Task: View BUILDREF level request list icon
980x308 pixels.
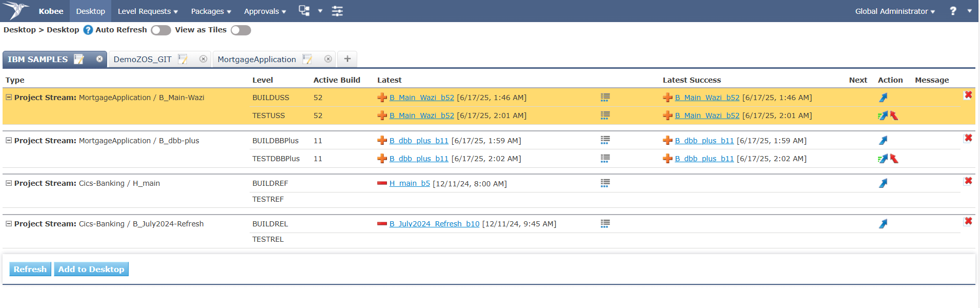Action: pos(605,183)
